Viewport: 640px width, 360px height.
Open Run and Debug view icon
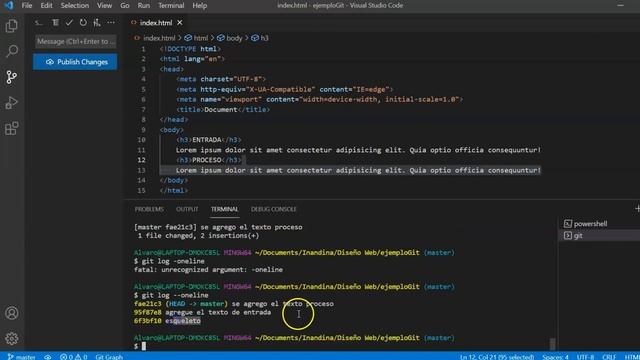pos(11,103)
